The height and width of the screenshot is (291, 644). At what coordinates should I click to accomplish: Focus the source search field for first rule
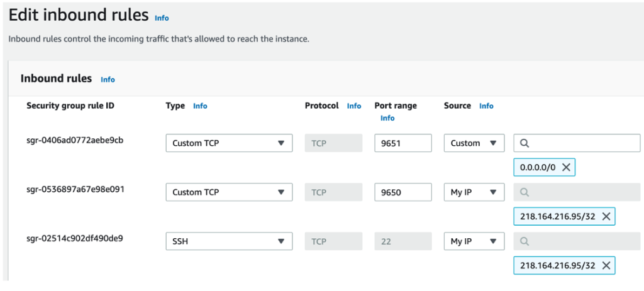(x=582, y=143)
